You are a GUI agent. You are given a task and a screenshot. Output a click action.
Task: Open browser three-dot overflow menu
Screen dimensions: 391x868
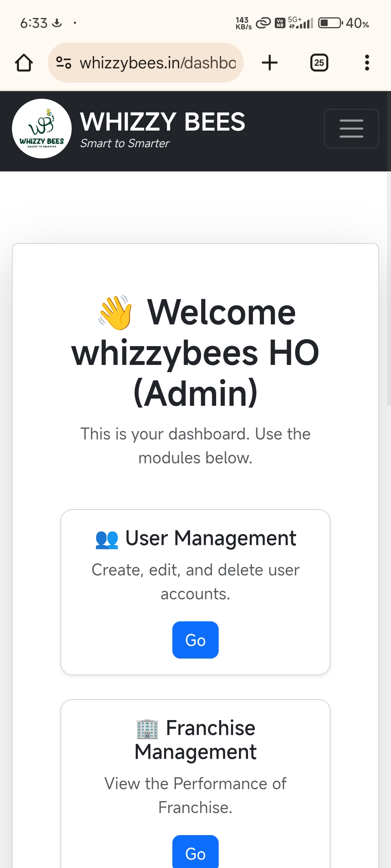point(367,63)
